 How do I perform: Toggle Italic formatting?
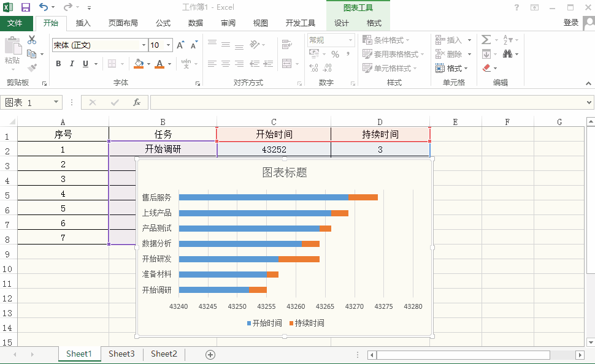(72, 64)
